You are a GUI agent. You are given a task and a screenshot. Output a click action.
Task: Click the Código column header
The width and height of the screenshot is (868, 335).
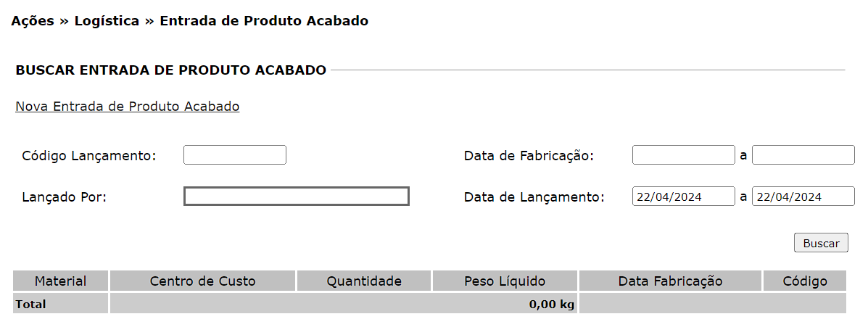click(805, 281)
